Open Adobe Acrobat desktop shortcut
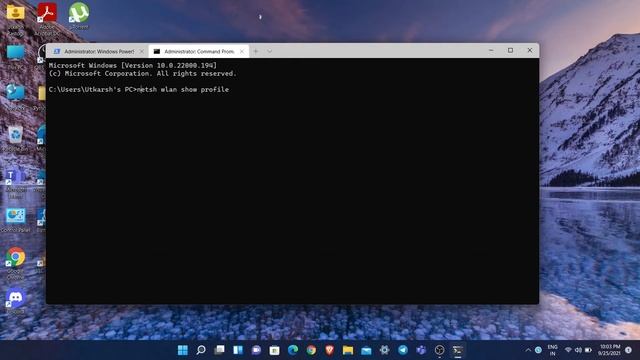 47,17
